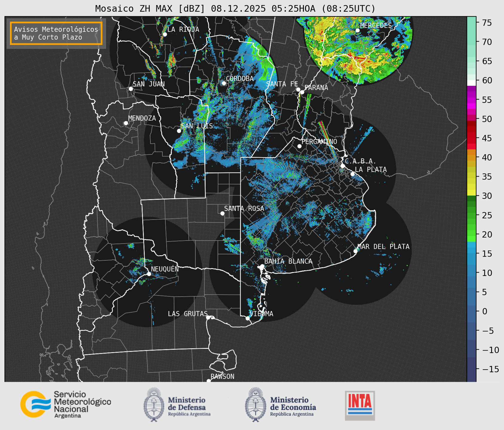Click the Santa Rosa city marker dot
This screenshot has height=430, width=504.
pyautogui.click(x=222, y=213)
